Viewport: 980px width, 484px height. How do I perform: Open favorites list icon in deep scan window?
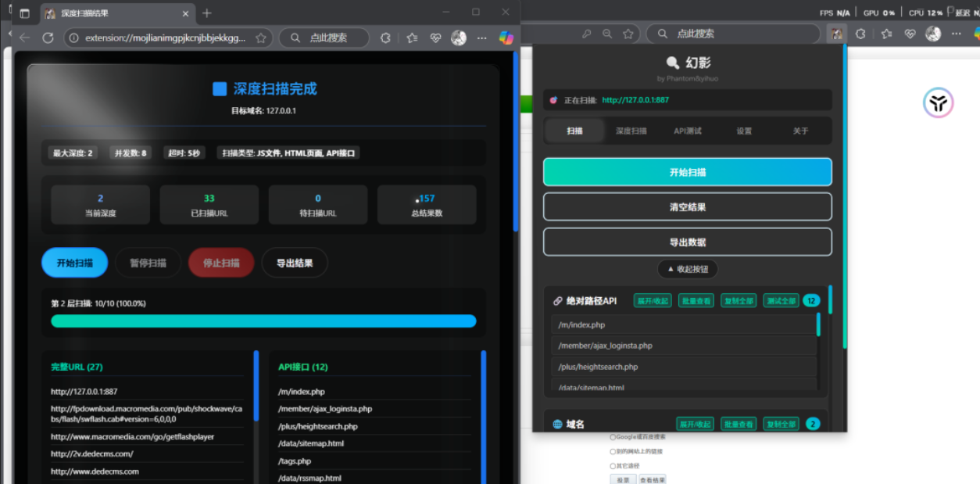tap(412, 38)
